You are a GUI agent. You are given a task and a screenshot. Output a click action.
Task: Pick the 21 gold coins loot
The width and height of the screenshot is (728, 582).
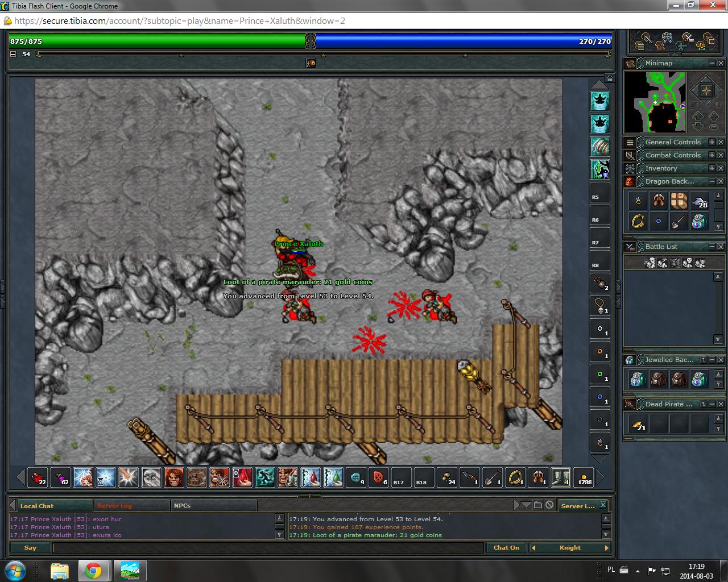638,424
